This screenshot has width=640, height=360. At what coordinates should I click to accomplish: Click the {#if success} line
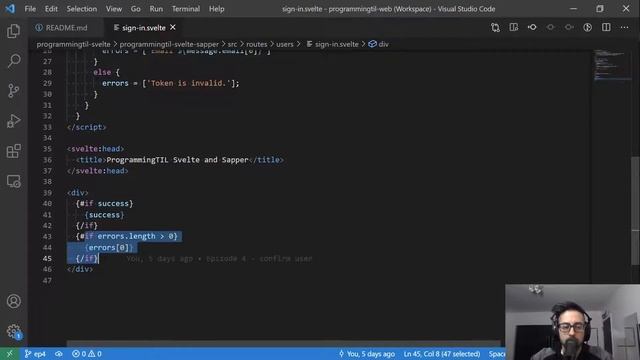[x=104, y=203]
